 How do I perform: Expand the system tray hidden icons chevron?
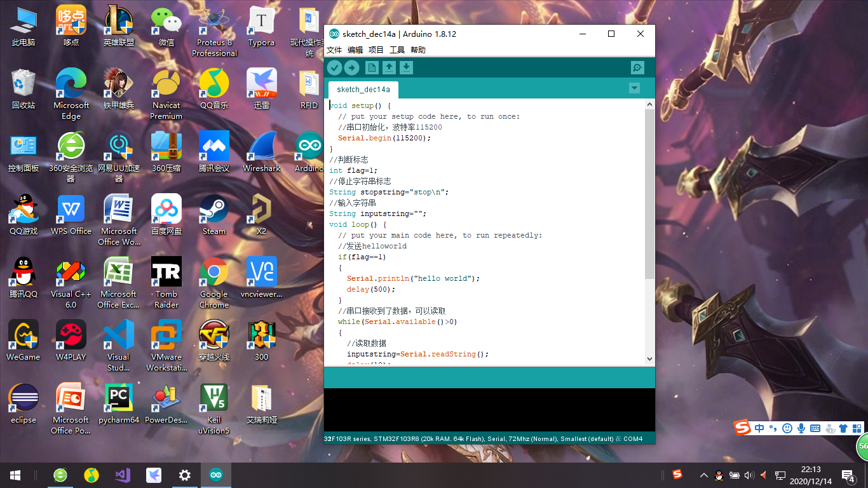pos(704,475)
